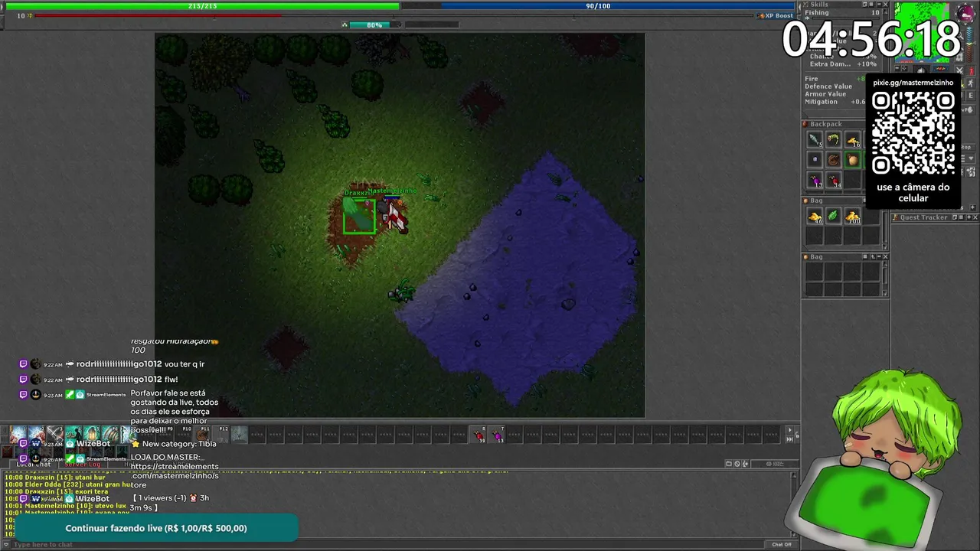The width and height of the screenshot is (980, 551).
Task: Close the lower empty Bag panel
Action: point(886,257)
